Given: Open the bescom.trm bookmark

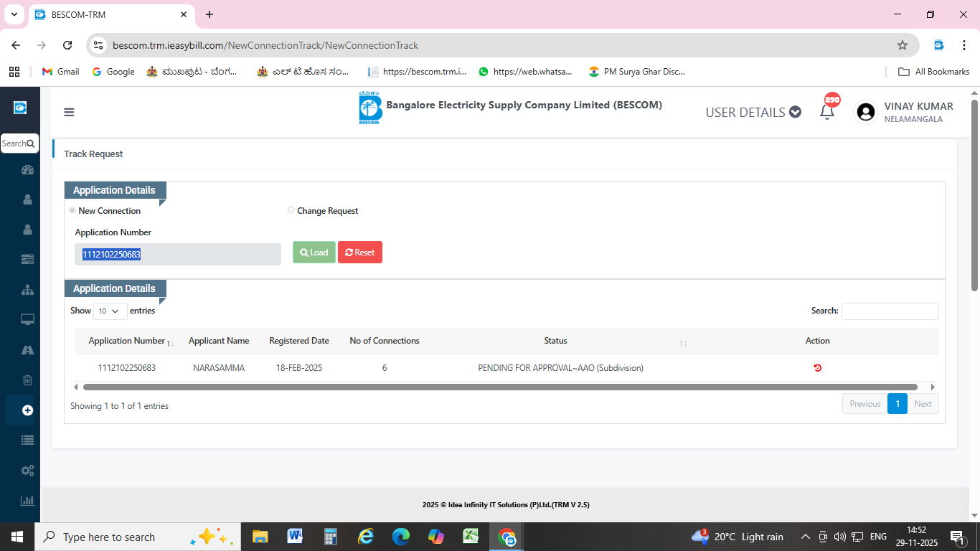Looking at the screenshot, I should tap(417, 72).
